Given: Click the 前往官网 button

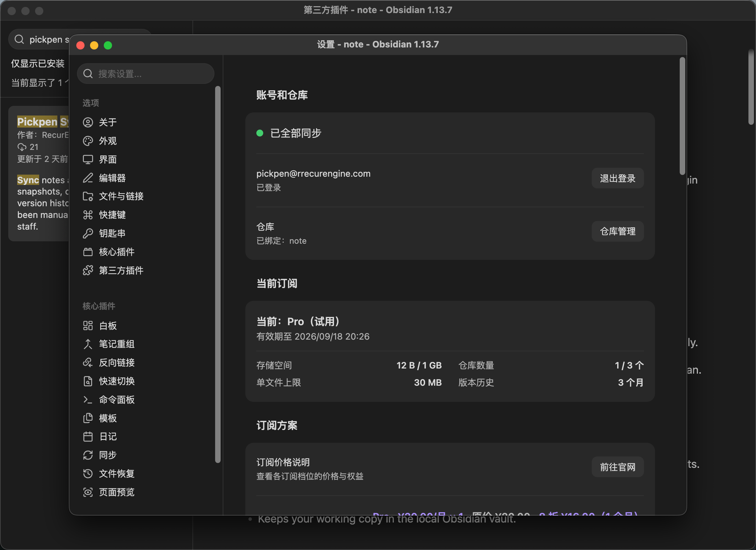Looking at the screenshot, I should coord(618,467).
